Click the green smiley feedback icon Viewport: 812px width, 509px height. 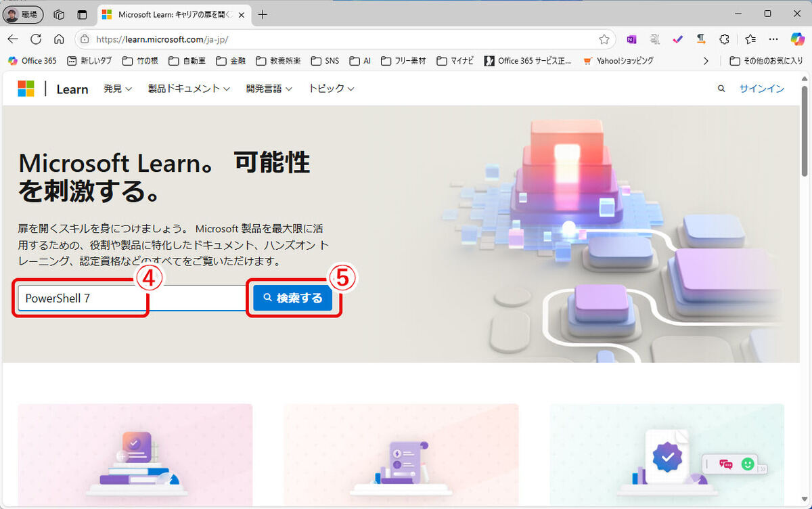pyautogui.click(x=747, y=464)
